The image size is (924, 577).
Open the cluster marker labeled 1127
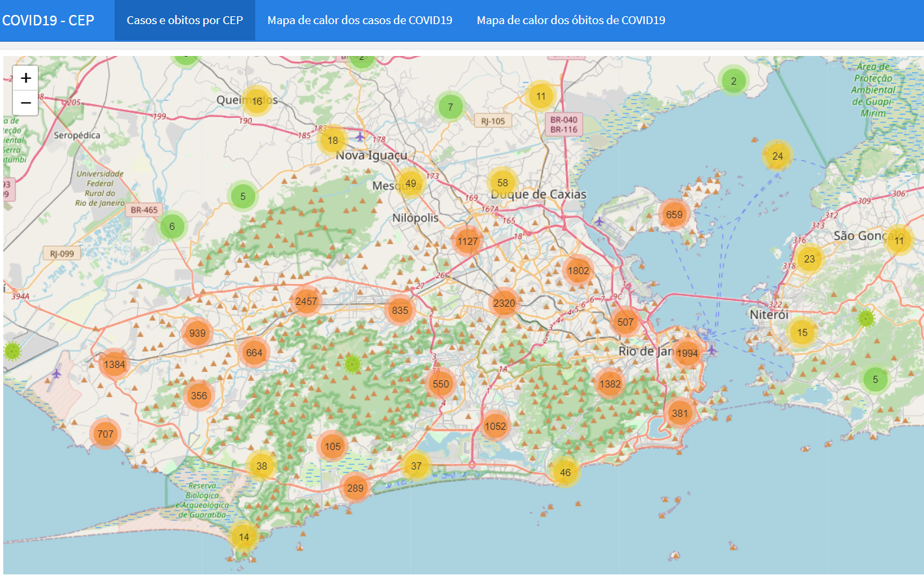tap(468, 242)
